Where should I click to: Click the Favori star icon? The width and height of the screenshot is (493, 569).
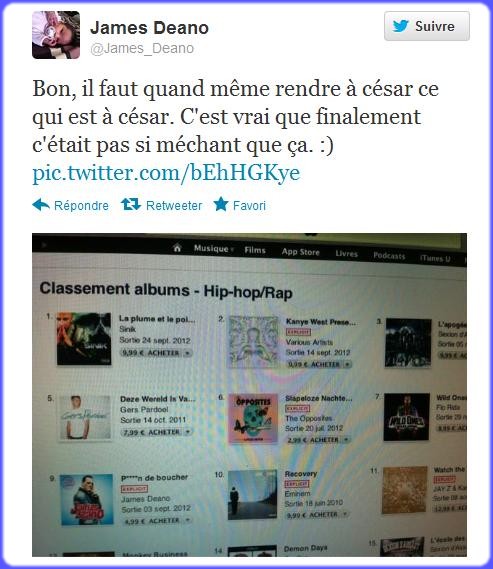click(221, 204)
